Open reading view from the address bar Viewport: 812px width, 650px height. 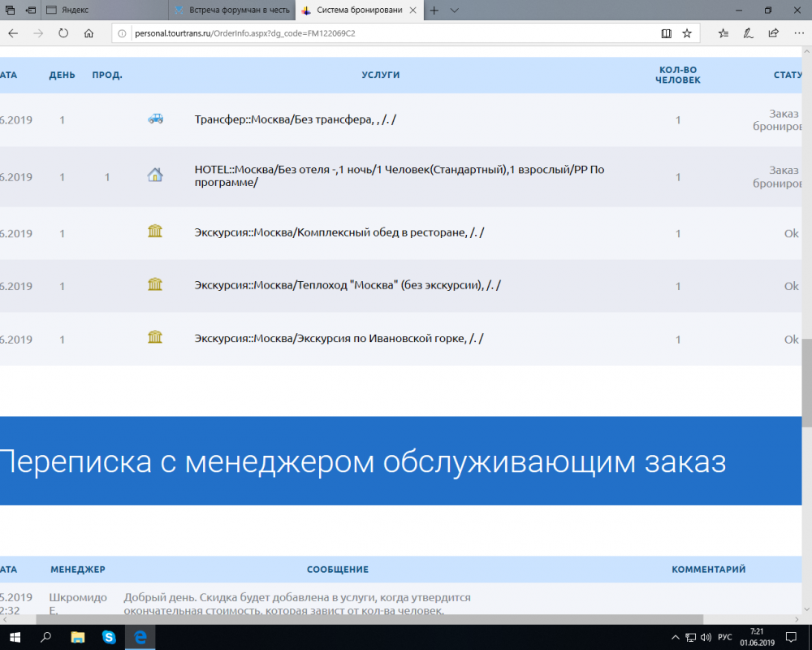click(x=666, y=33)
